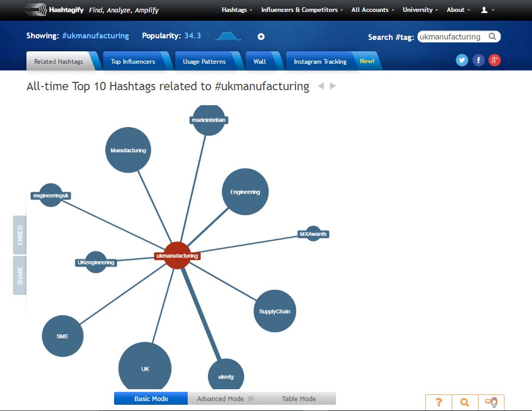Switch to Basic Mode
Viewport: 532px width, 411px height.
pyautogui.click(x=150, y=398)
